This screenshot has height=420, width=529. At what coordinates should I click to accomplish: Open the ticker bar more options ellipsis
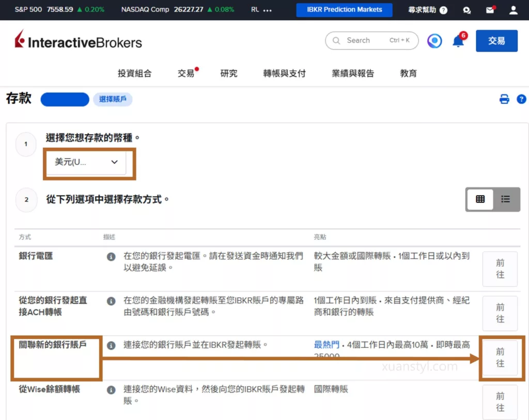pyautogui.click(x=268, y=10)
